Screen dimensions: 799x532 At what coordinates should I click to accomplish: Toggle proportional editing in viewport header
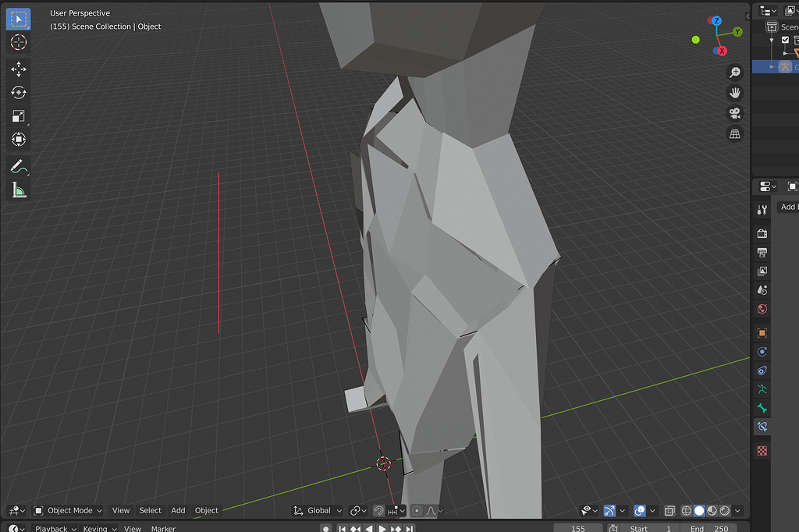tap(417, 511)
